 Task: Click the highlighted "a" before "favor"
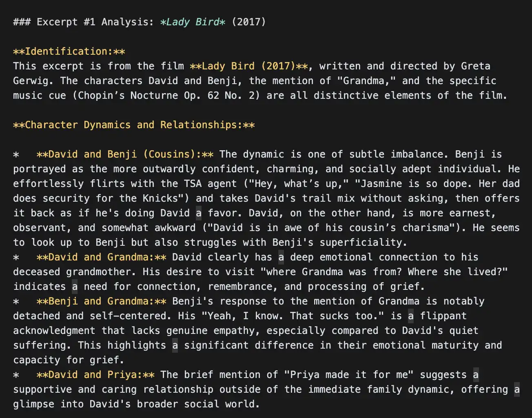click(x=199, y=213)
